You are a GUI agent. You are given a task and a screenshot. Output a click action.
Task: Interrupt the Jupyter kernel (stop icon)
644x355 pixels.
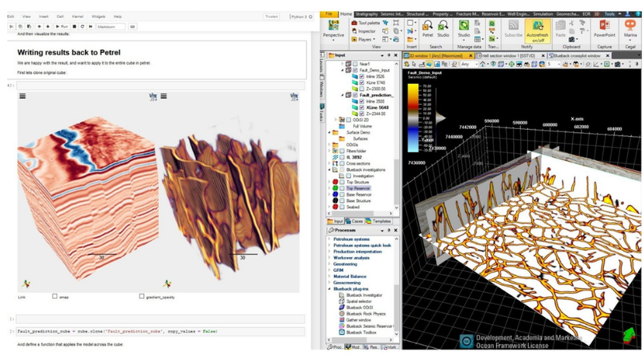click(x=74, y=26)
